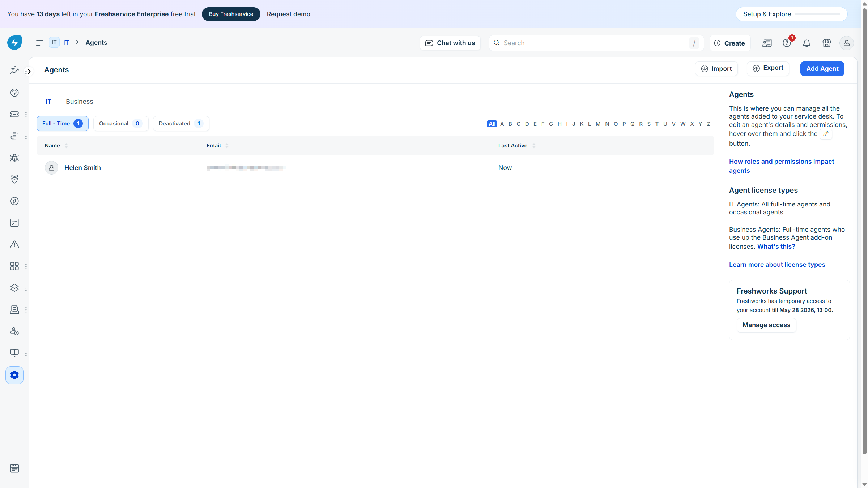The image size is (868, 488).
Task: Click the Import button
Action: [716, 69]
